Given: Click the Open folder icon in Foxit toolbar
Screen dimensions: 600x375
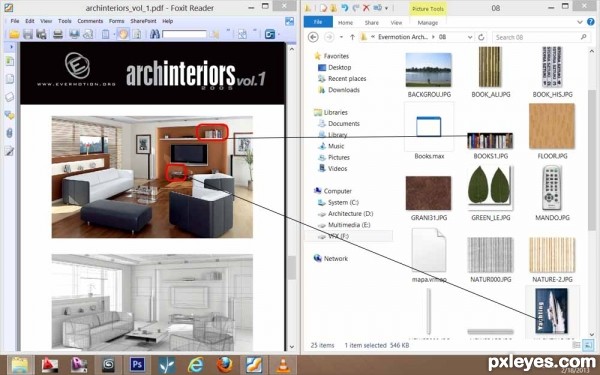Looking at the screenshot, I should click(14, 34).
